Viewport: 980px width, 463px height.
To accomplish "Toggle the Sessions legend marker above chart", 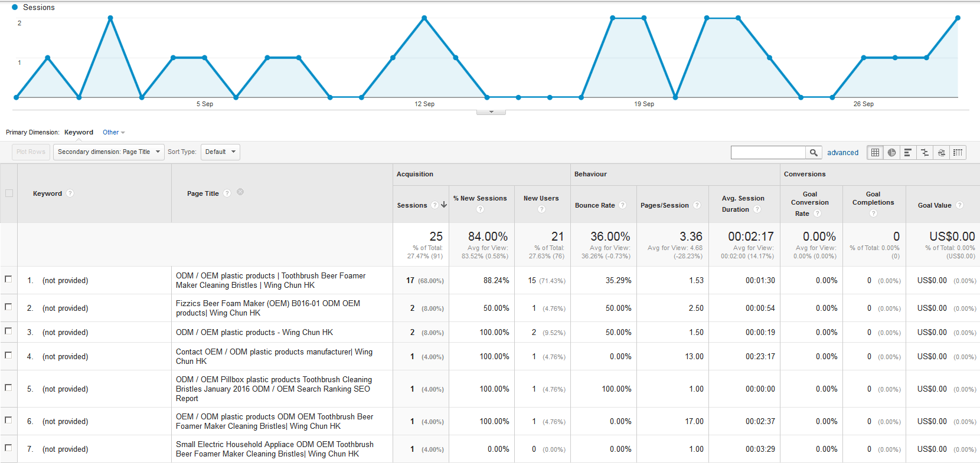I will (15, 7).
